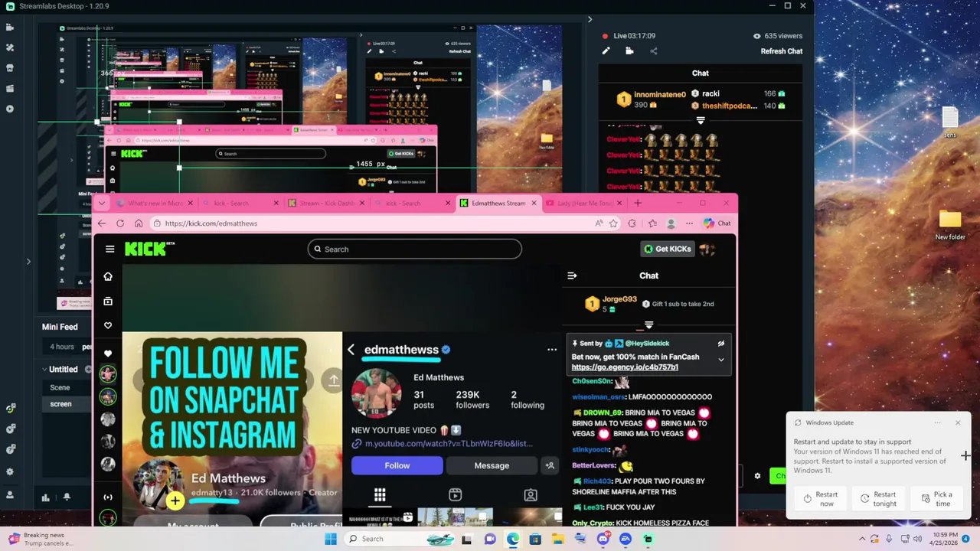This screenshot has width=980, height=551.
Task: Open Streamlabs stats bar chart icon
Action: [46, 497]
